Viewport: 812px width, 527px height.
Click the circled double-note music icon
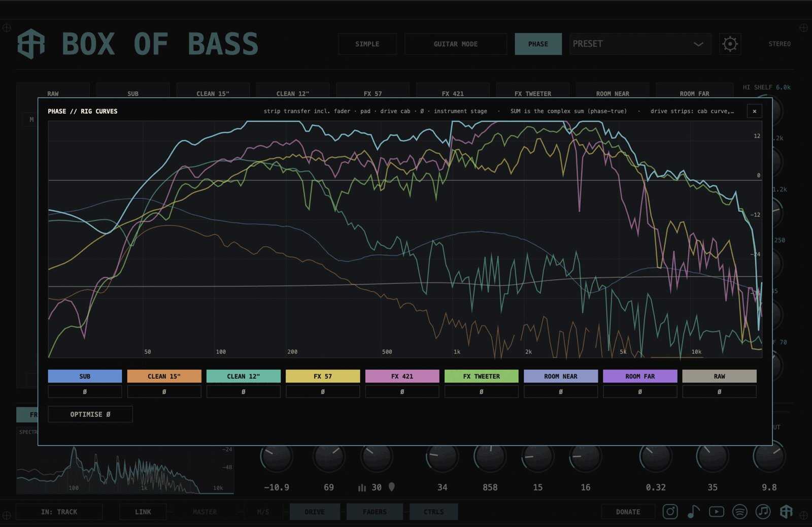pos(763,512)
